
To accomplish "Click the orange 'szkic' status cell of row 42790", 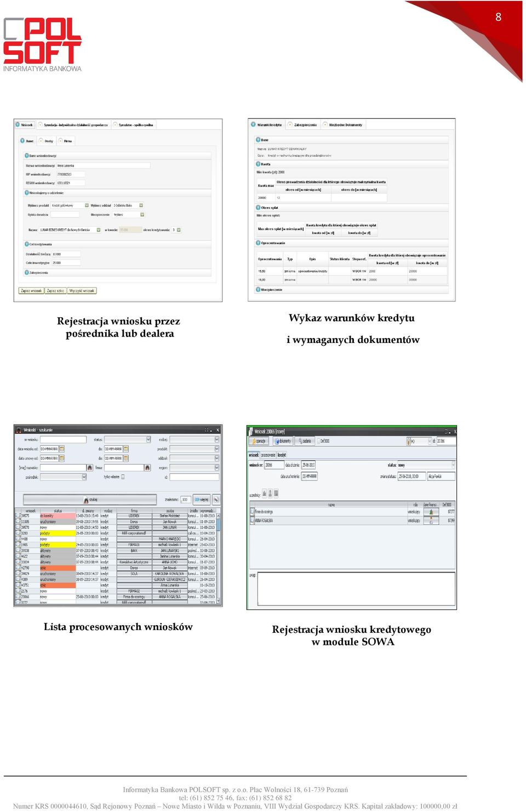I will (x=57, y=568).
